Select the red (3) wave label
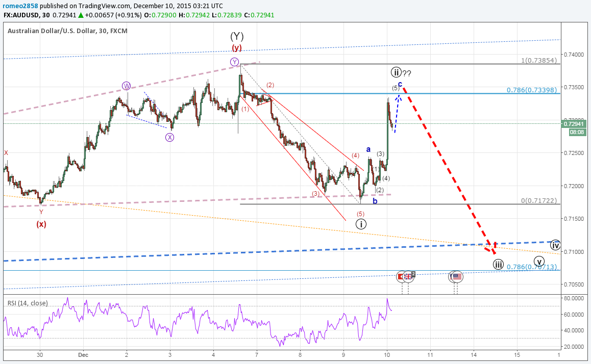This screenshot has width=591, height=364. (315, 194)
